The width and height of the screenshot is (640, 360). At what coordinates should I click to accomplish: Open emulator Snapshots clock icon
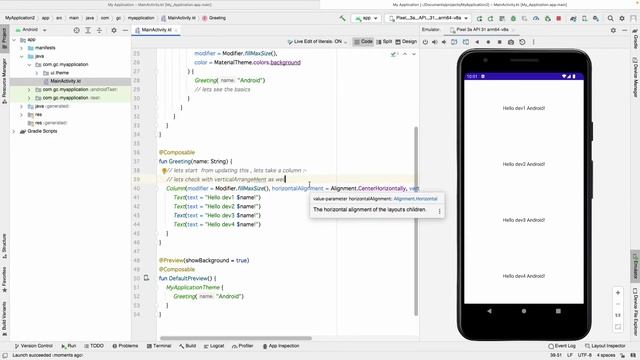point(522,42)
